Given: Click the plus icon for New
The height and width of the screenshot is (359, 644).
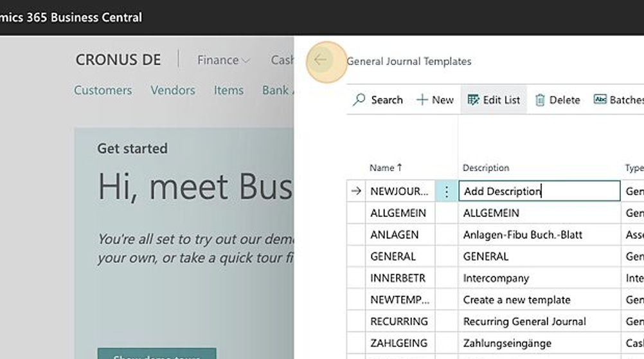Looking at the screenshot, I should tap(422, 100).
